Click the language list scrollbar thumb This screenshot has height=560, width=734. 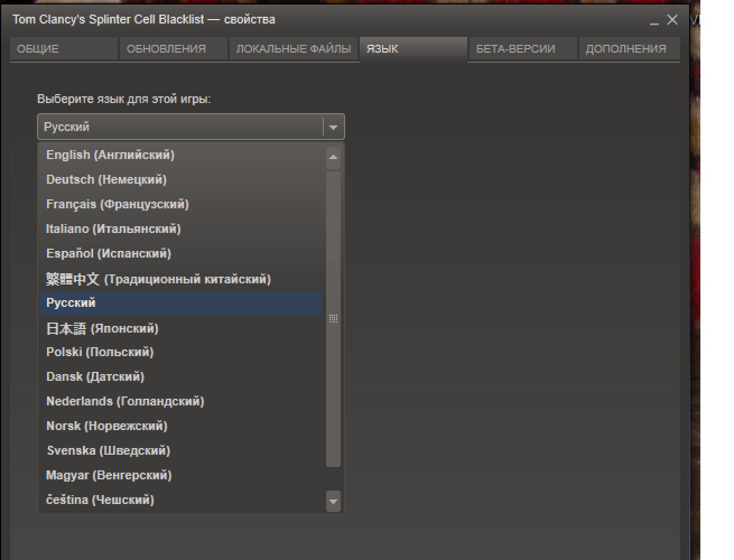333,319
